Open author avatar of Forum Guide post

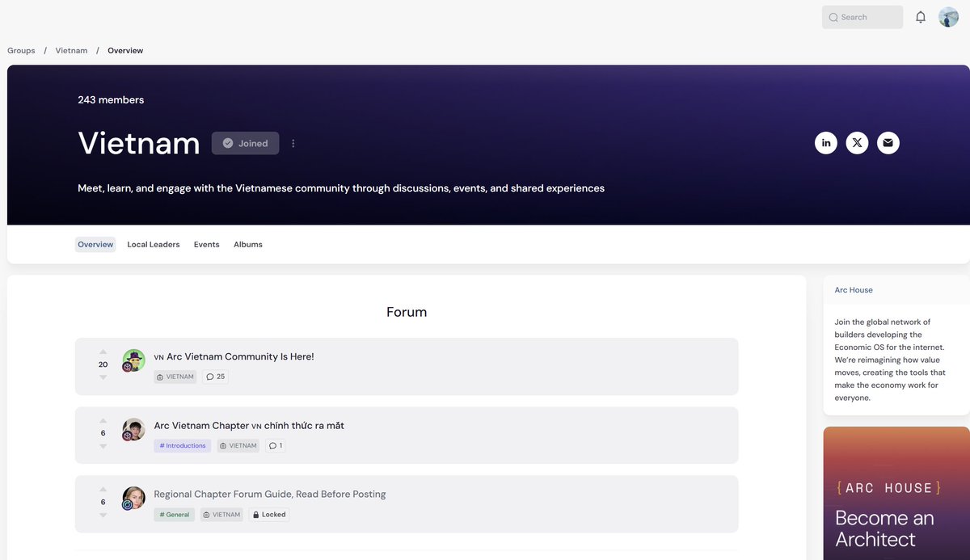(133, 498)
